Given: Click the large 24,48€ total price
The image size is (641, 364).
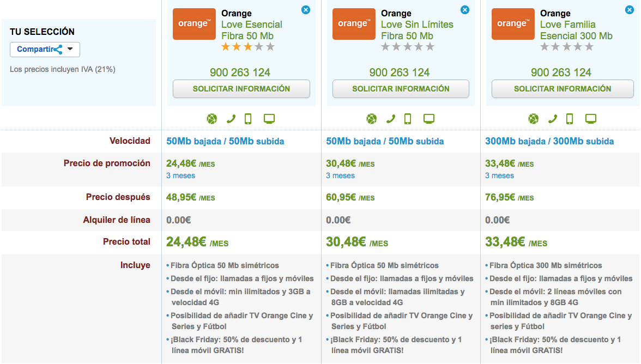Looking at the screenshot, I should click(197, 242).
